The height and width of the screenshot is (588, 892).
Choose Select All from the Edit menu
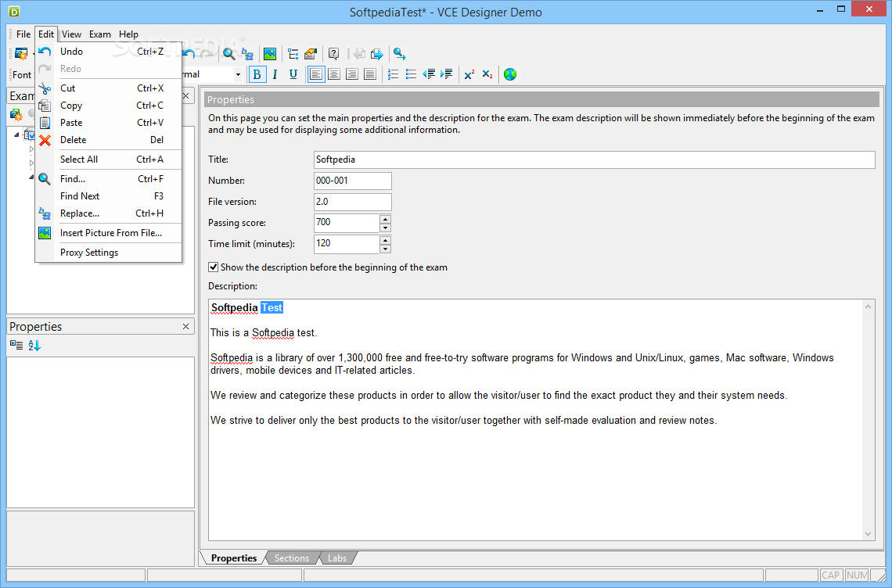(x=109, y=160)
